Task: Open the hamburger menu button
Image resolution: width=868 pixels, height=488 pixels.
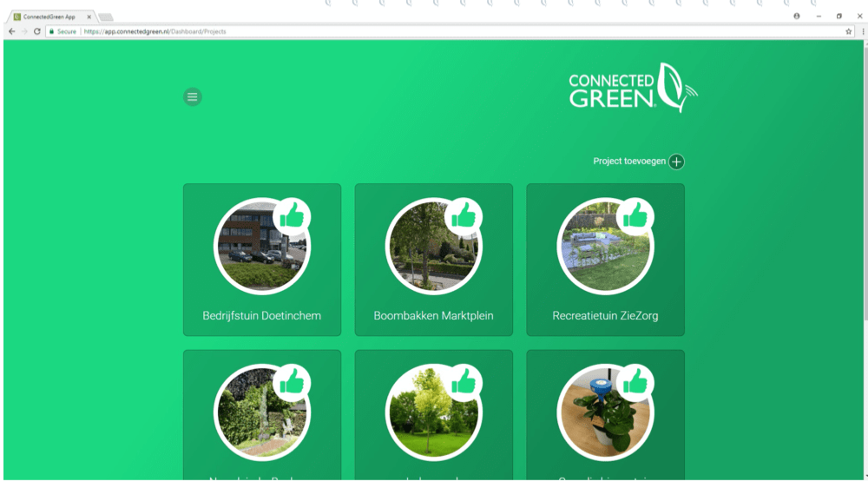Action: pos(192,97)
